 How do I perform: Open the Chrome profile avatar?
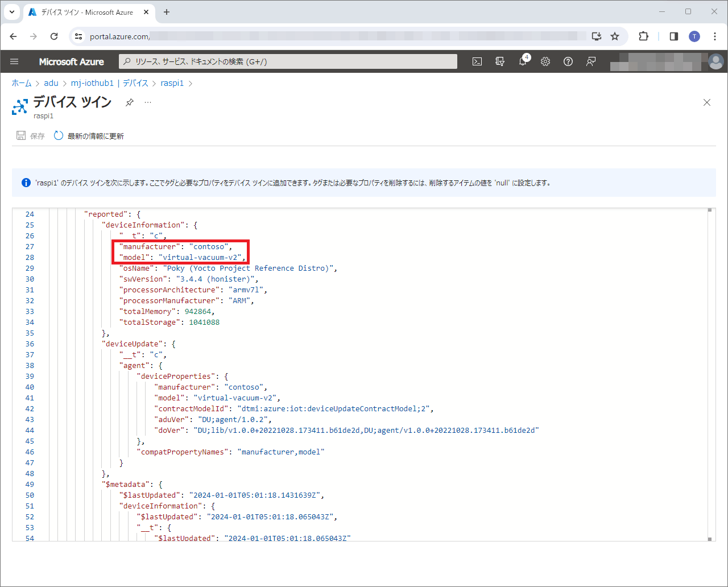click(694, 36)
